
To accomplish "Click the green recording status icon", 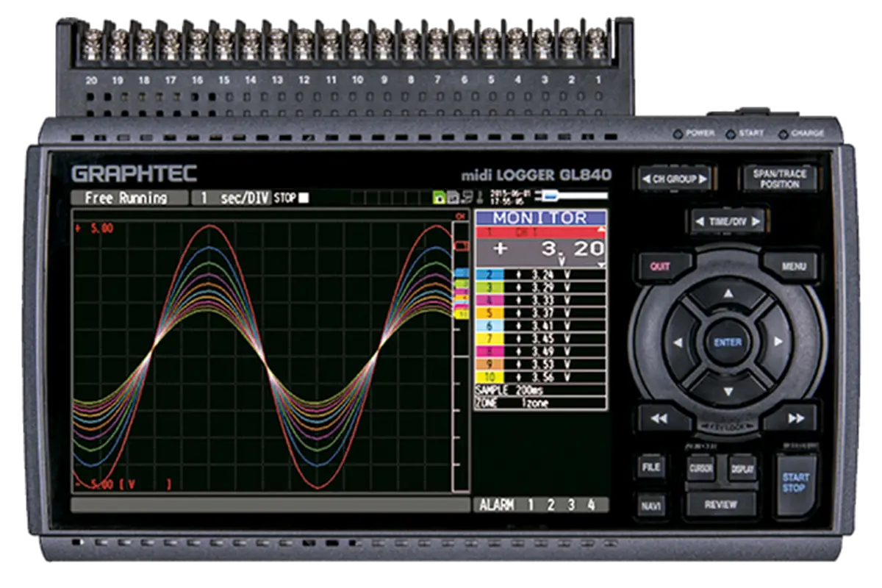I will [440, 197].
